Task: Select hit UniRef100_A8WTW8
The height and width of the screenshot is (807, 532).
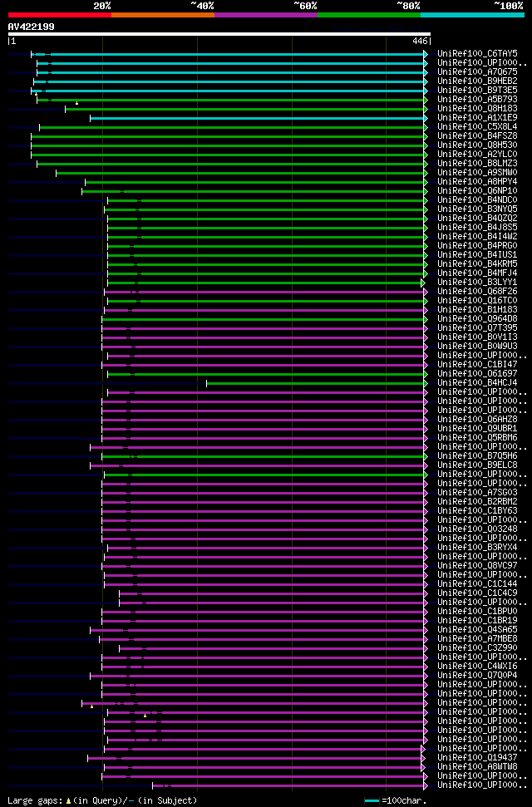Action: [x=477, y=767]
